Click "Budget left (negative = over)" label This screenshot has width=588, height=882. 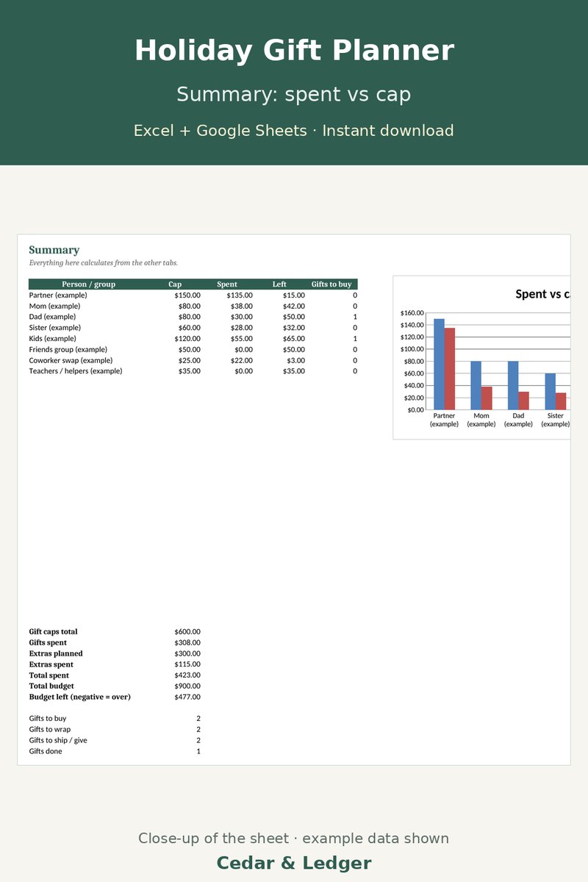pyautogui.click(x=79, y=697)
